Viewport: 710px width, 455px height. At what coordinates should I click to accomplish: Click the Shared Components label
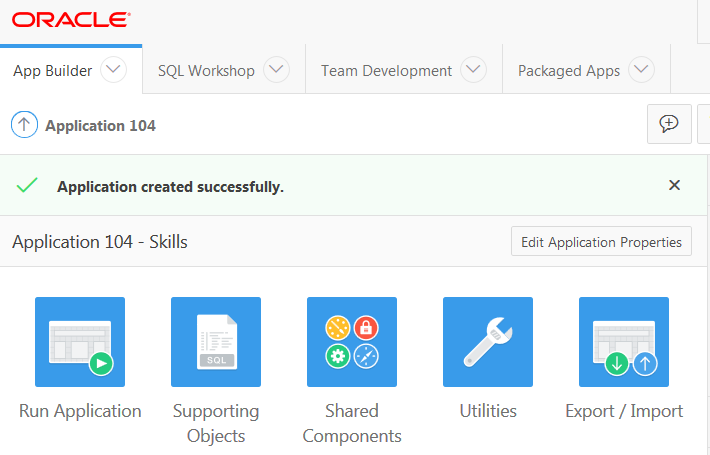(352, 423)
